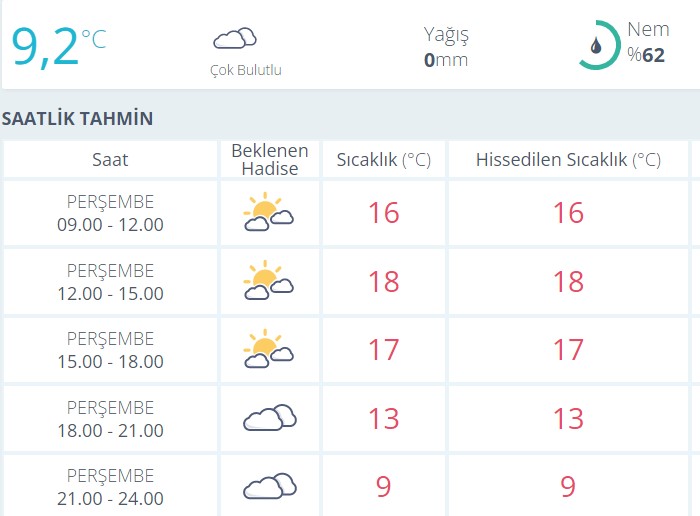
Task: Click cloudy icon for 21.00 - 24.00
Action: click(x=270, y=486)
